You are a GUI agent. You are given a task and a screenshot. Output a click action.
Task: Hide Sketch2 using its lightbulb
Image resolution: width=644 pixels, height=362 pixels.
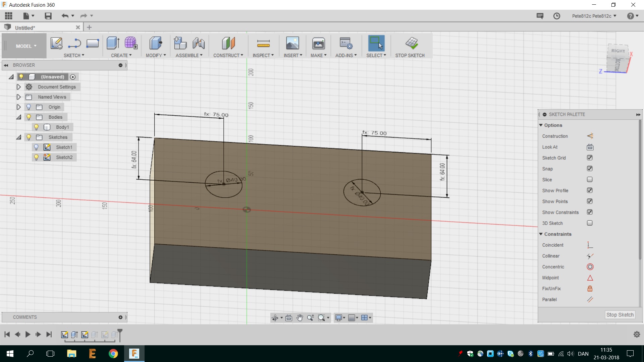36,157
